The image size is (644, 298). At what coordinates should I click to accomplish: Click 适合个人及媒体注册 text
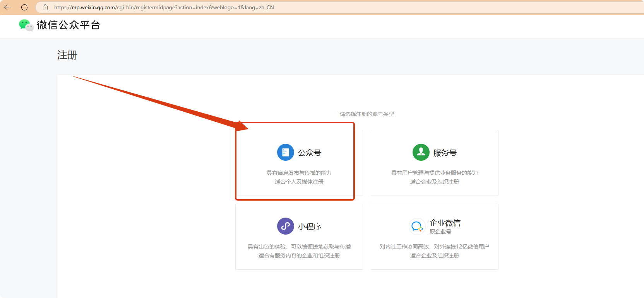[299, 182]
